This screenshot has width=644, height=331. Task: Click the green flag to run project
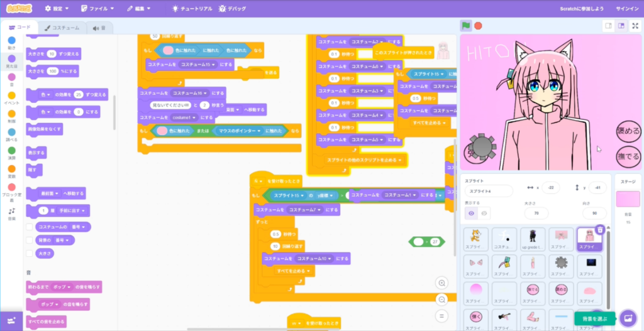[466, 26]
